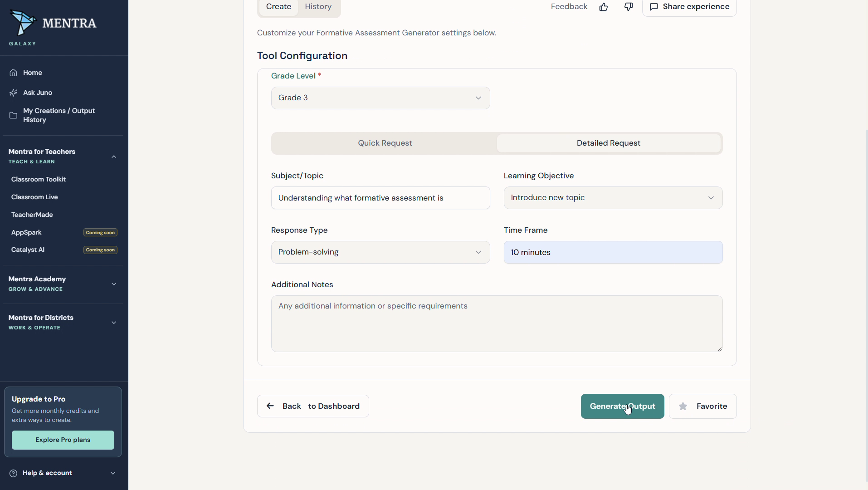868x490 pixels.
Task: Click the Additional Notes text area
Action: [x=497, y=324]
